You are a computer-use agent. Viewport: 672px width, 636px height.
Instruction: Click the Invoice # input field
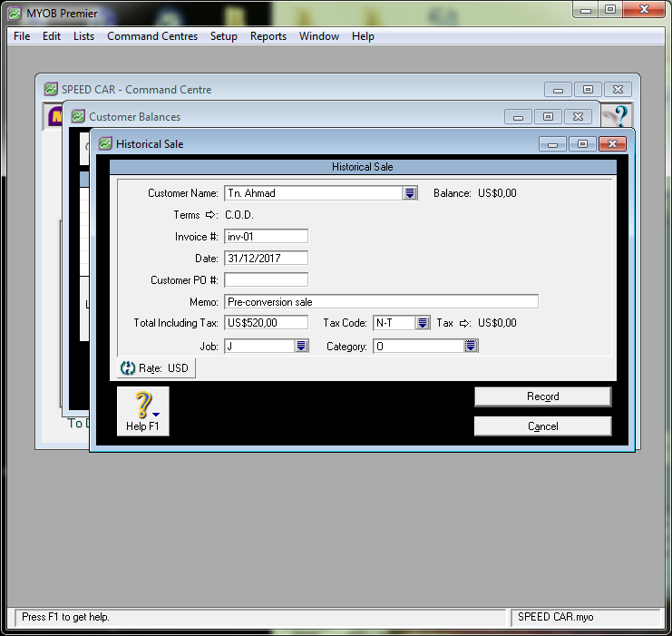pos(266,236)
